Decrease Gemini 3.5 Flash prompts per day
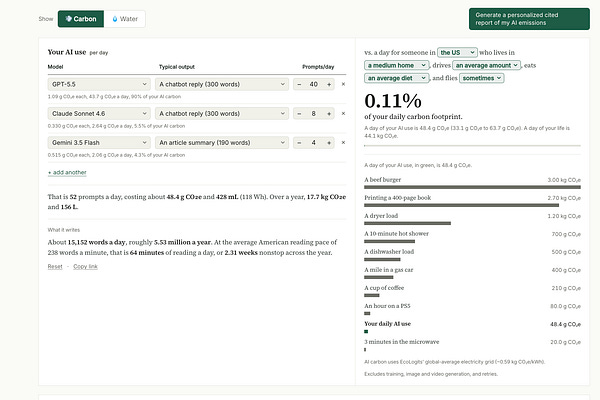 click(x=299, y=142)
